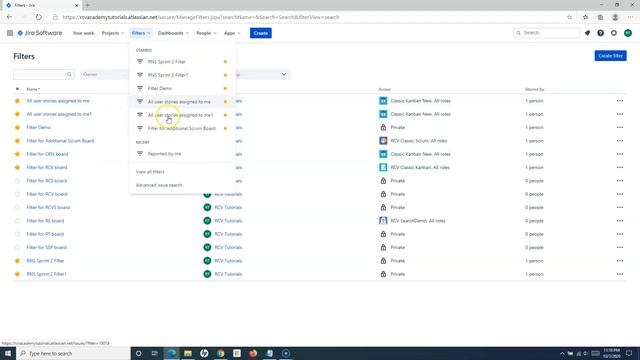Click the filter search magnifier icon
Image resolution: width=640 pixels, height=360 pixels.
point(69,74)
